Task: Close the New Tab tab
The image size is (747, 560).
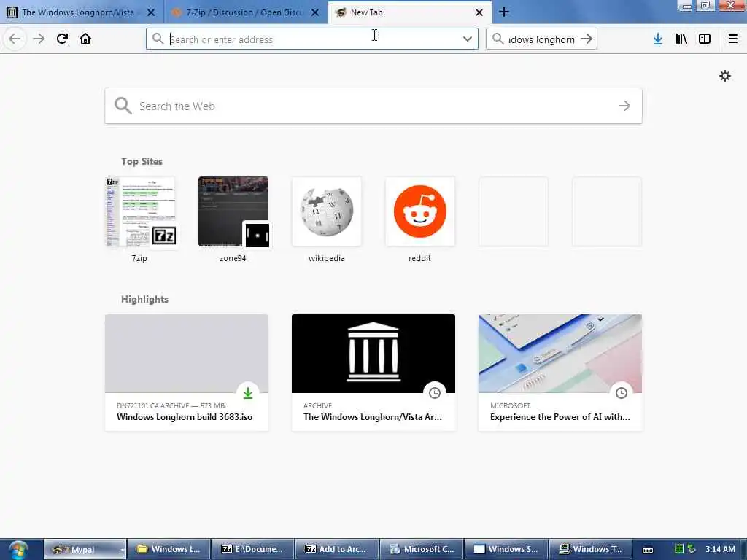Action: pos(479,12)
